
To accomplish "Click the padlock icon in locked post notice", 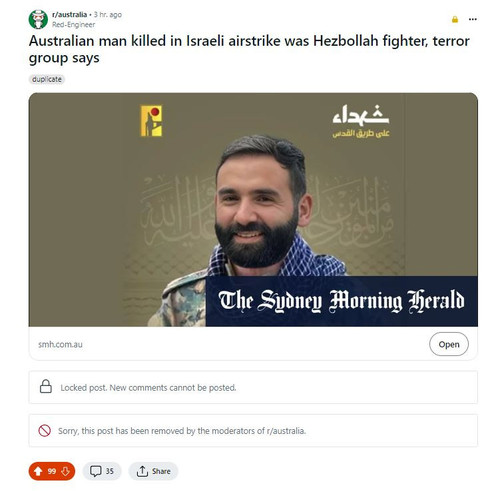I will [46, 387].
